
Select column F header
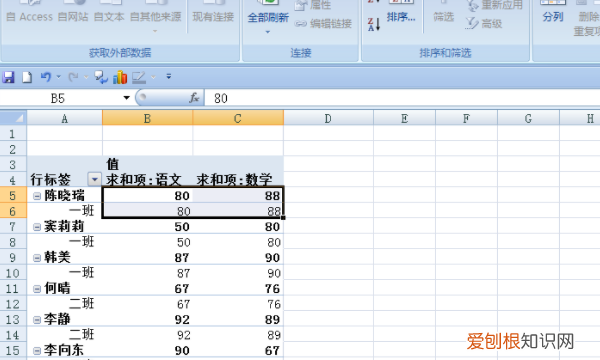(x=466, y=118)
